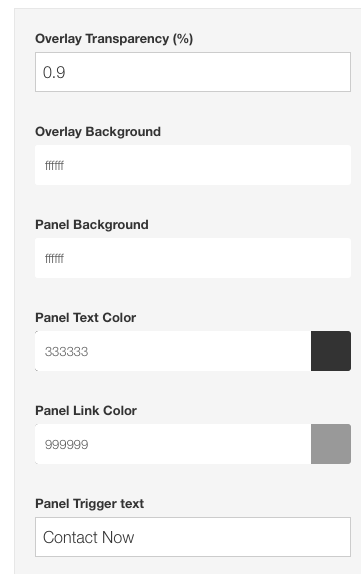361x574 pixels.
Task: Click into the Overlay Background color field
Action: 193,165
